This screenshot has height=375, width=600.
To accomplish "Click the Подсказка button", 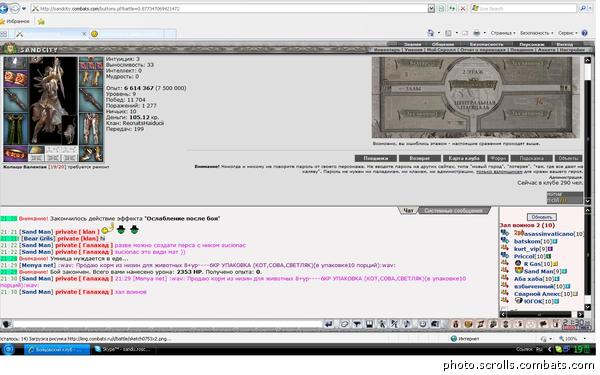I will click(x=532, y=158).
